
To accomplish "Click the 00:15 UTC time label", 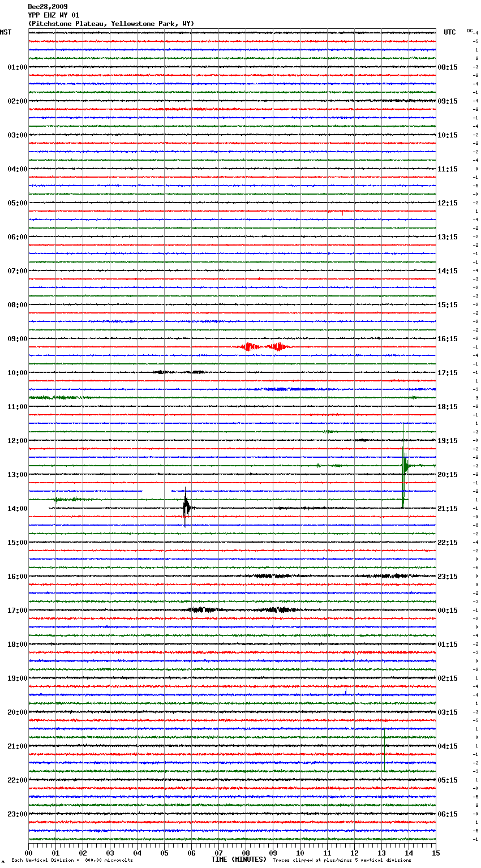I will (x=448, y=611).
